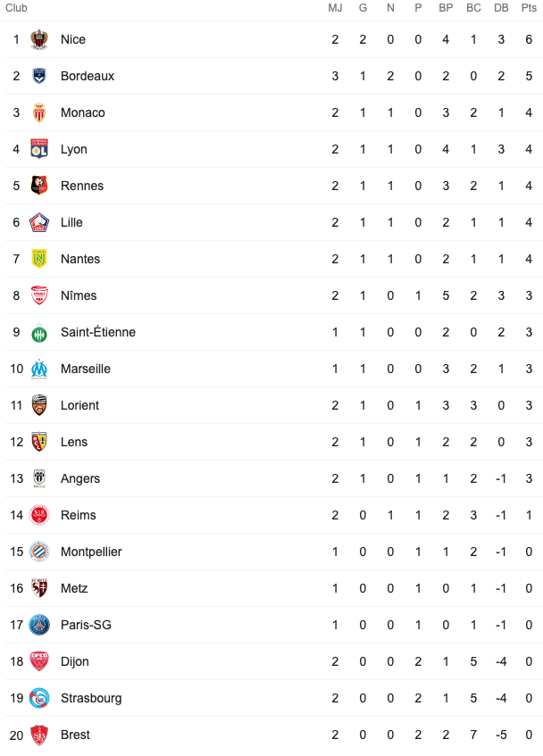The image size is (543, 756).
Task: Select the Montpellier team name
Action: [x=91, y=552]
